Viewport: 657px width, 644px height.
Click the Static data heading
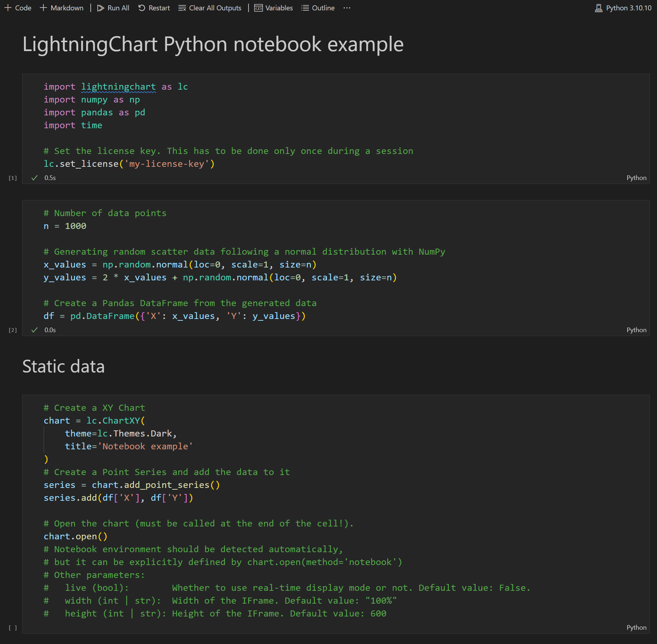[64, 366]
